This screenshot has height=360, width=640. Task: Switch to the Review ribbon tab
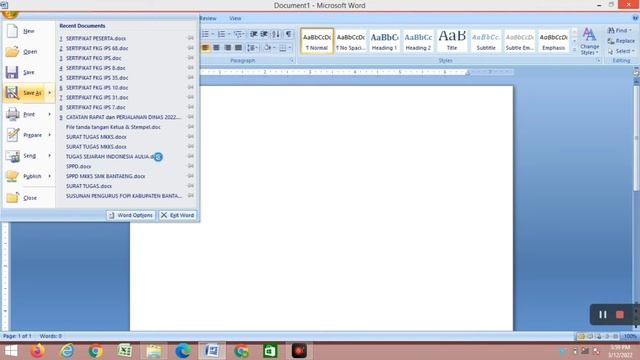click(x=208, y=18)
